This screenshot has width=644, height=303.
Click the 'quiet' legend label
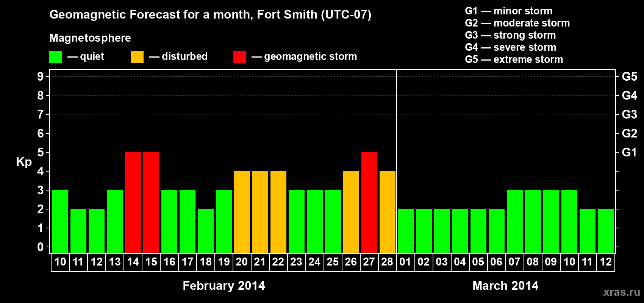click(92, 56)
